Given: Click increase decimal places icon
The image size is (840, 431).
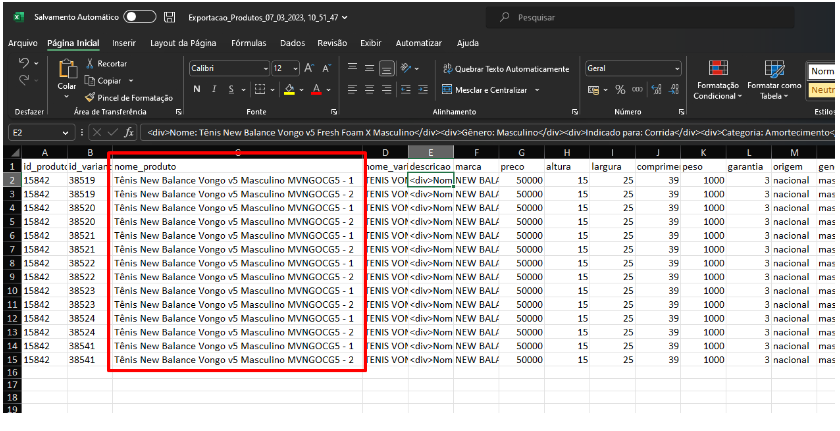Looking at the screenshot, I should tap(656, 90).
